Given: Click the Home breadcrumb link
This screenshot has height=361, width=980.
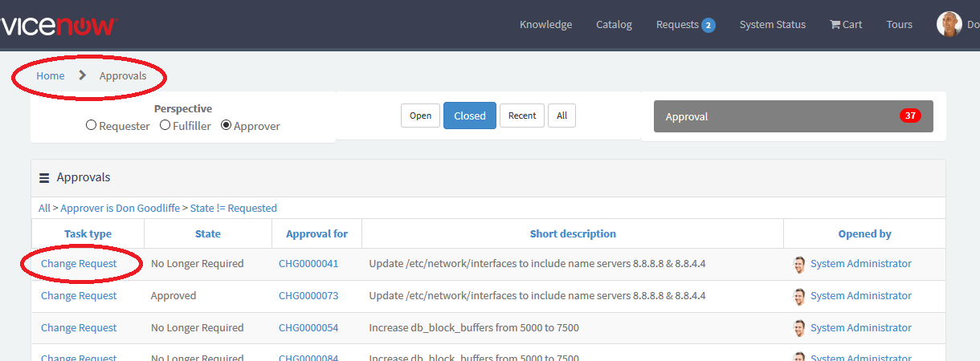Looking at the screenshot, I should 50,76.
